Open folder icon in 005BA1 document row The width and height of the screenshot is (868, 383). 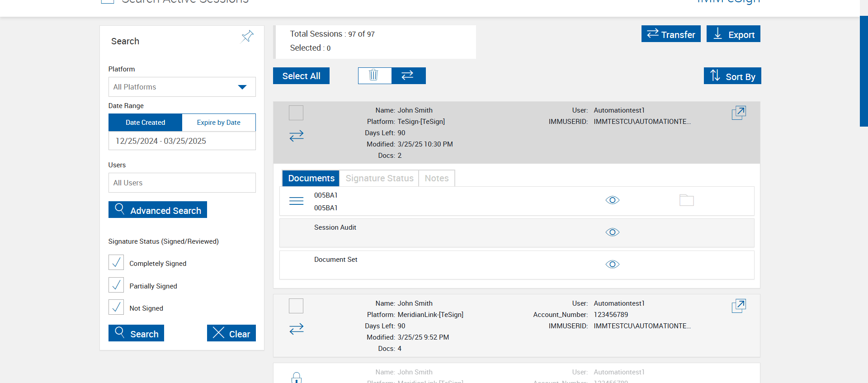pos(687,200)
